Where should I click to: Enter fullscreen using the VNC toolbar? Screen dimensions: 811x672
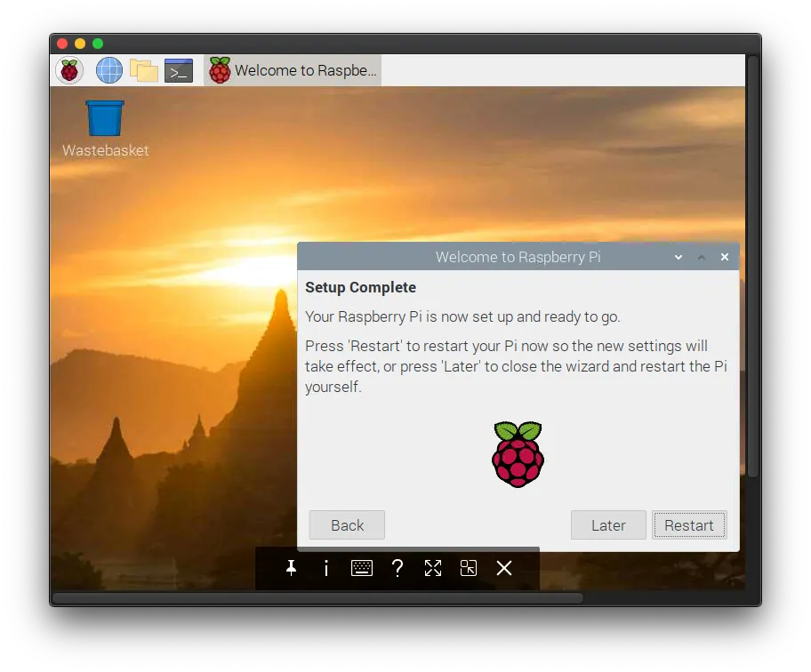433,568
